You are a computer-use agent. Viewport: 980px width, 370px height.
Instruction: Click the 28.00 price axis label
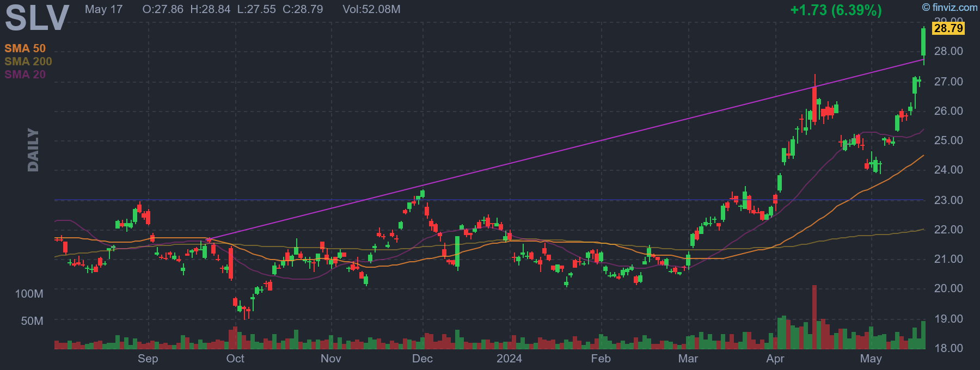(948, 51)
